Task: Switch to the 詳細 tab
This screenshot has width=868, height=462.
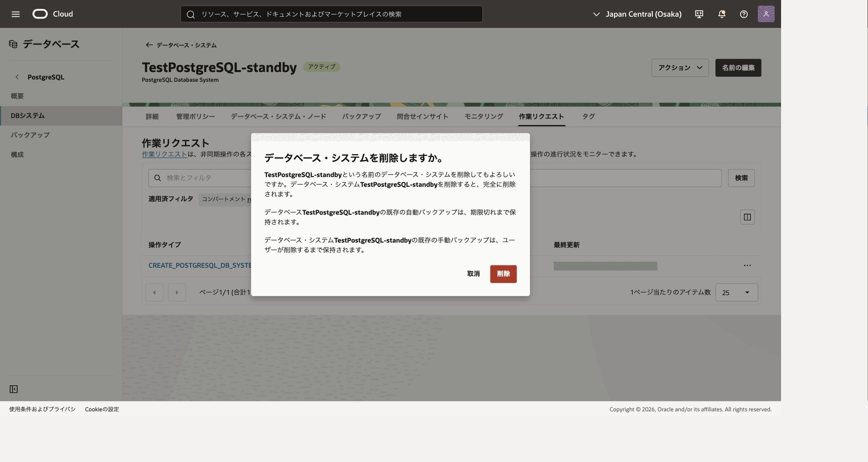Action: point(152,117)
